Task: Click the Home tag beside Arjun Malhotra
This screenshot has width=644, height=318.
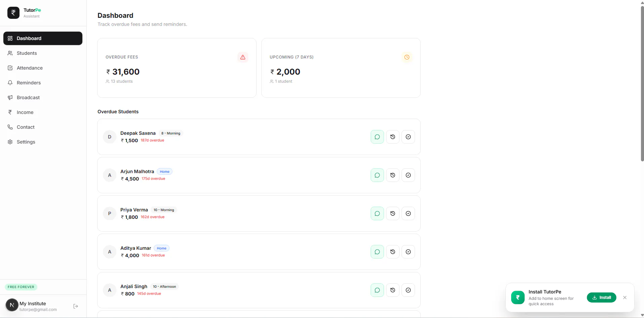Action: 164,171
